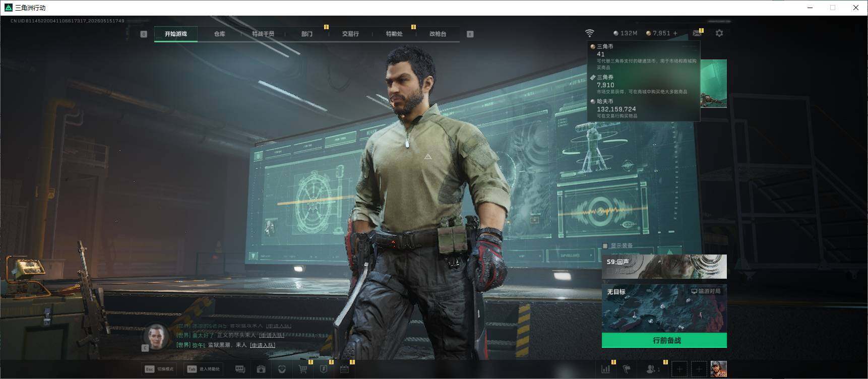This screenshot has width=868, height=379.
Task: Click the lightning shield badge icon
Action: [x=324, y=369]
